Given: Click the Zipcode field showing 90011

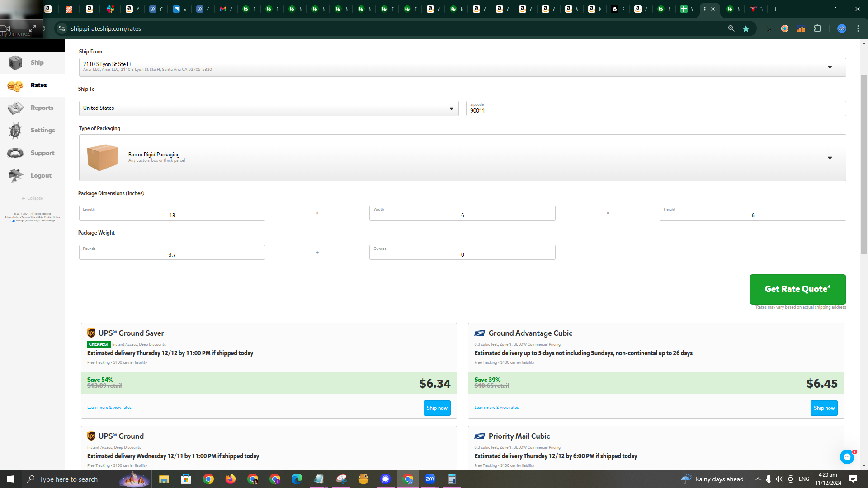Looking at the screenshot, I should 656,108.
